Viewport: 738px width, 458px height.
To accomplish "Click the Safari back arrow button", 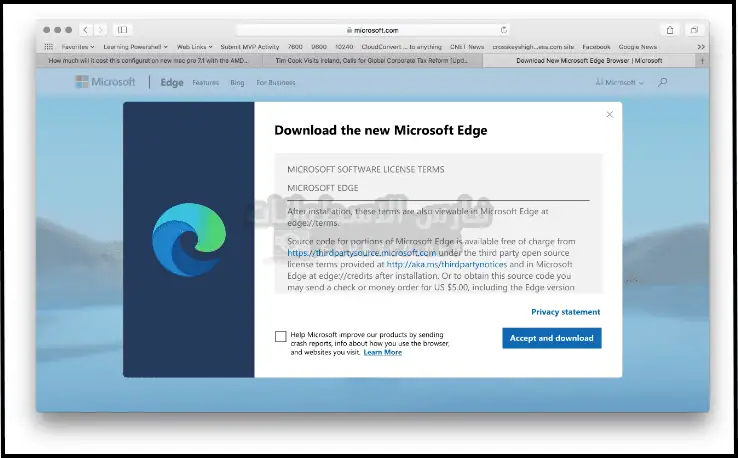I will [84, 30].
